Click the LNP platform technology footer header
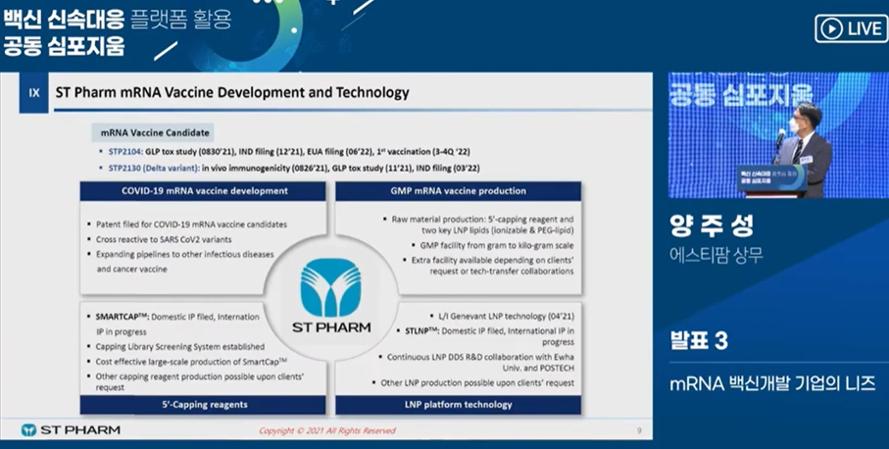 click(458, 405)
